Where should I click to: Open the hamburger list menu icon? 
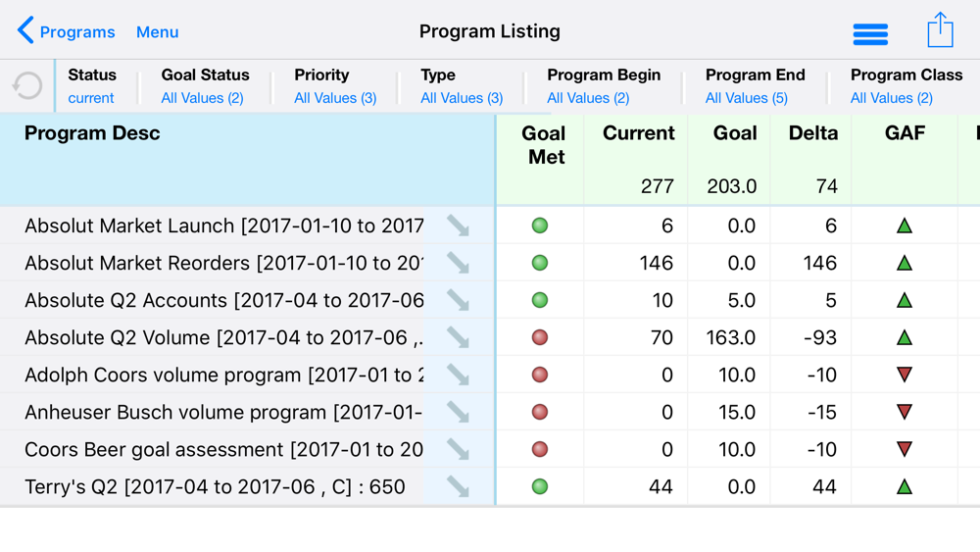pyautogui.click(x=870, y=34)
